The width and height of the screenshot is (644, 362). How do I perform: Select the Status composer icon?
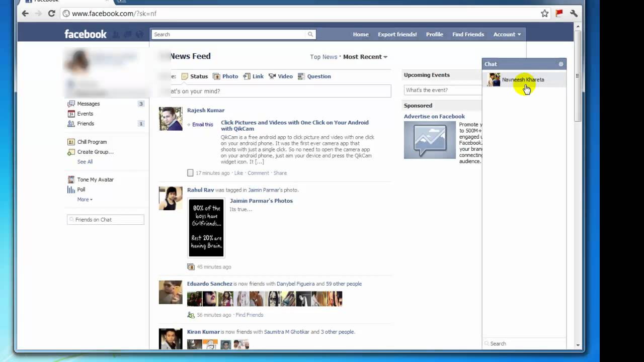tap(185, 76)
